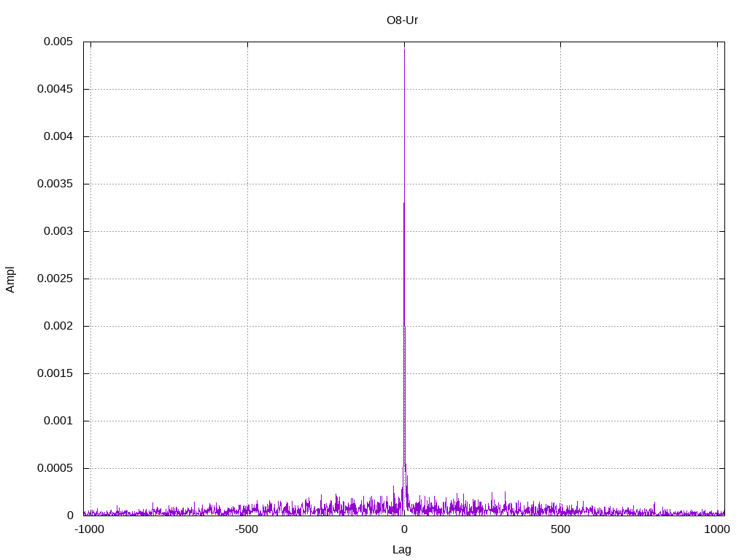Image resolution: width=747 pixels, height=560 pixels.
Task: Click the 0.002 y-axis tick label
Action: tap(58, 326)
